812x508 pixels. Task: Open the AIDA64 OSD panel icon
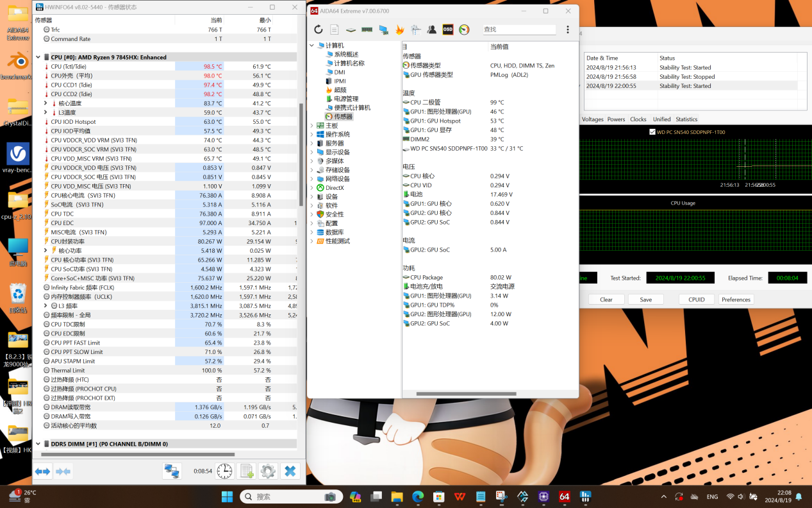point(448,30)
